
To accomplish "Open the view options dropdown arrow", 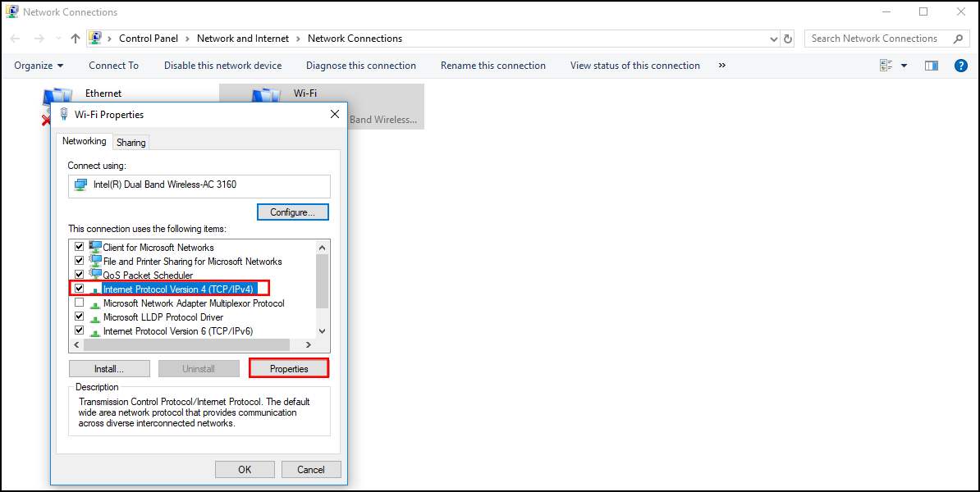I will pos(904,66).
